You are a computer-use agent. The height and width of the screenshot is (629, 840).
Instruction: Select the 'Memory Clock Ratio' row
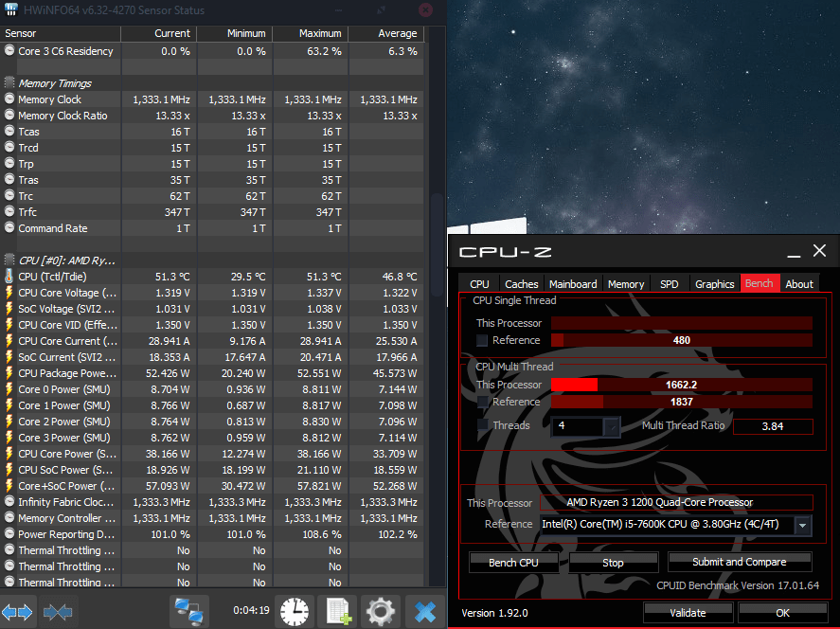coord(212,116)
